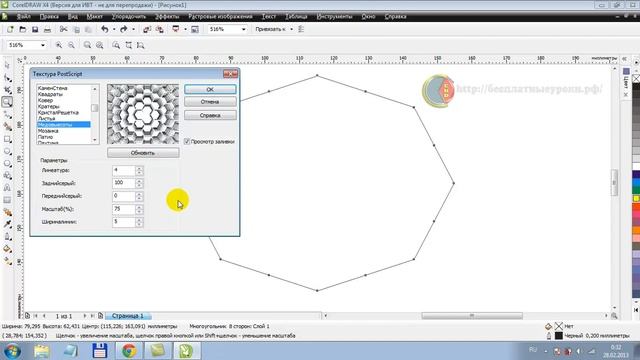Viewport: 640px width, 360px height.
Task: Click the Zoom Out magnifier on property bar
Action: 71,45
